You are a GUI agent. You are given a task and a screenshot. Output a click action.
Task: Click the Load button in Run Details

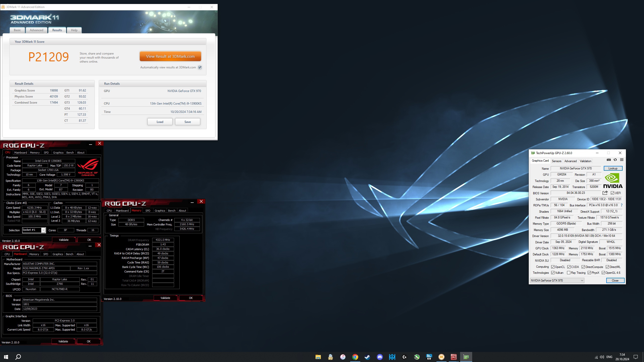point(160,122)
